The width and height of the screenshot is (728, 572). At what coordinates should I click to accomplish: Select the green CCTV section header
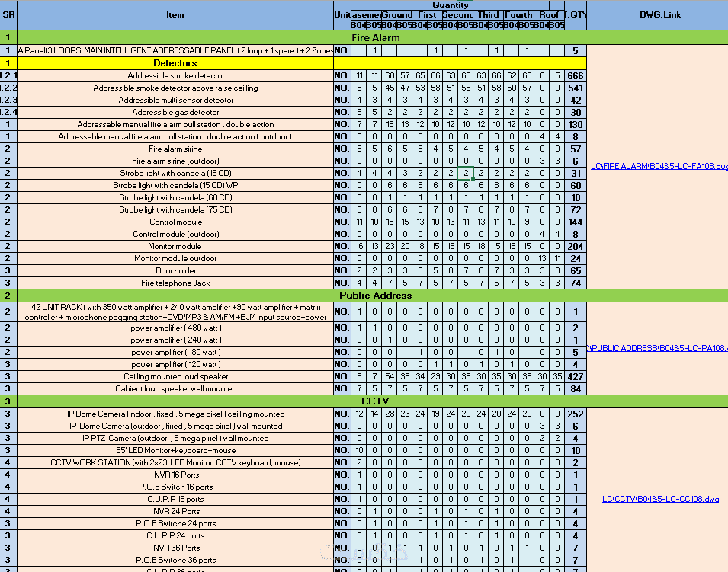[375, 401]
